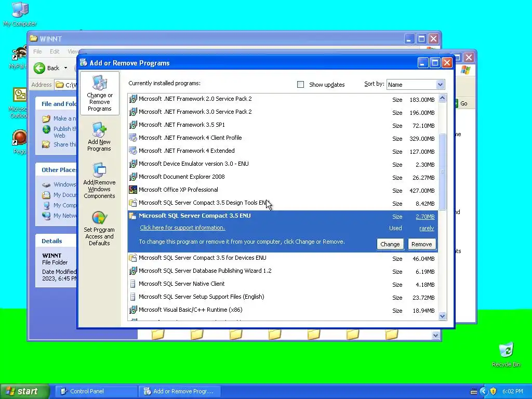Click Change button for SQL Server Compact
532x399 pixels.
(x=390, y=244)
